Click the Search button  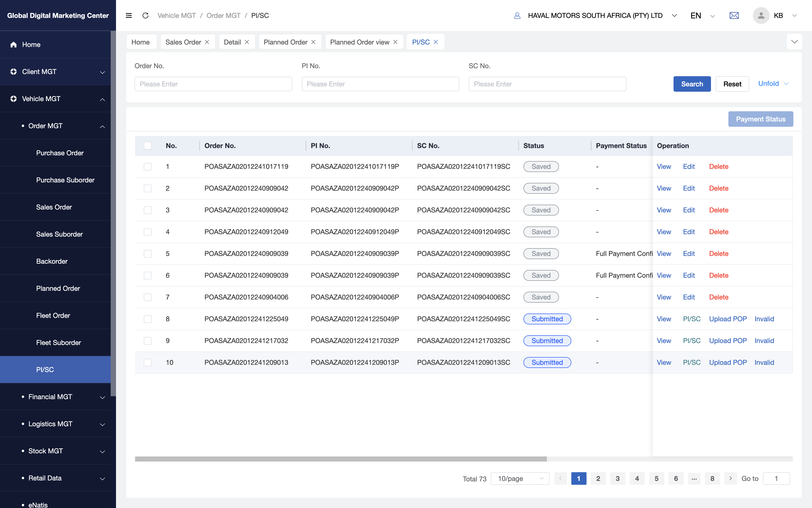[x=692, y=84]
